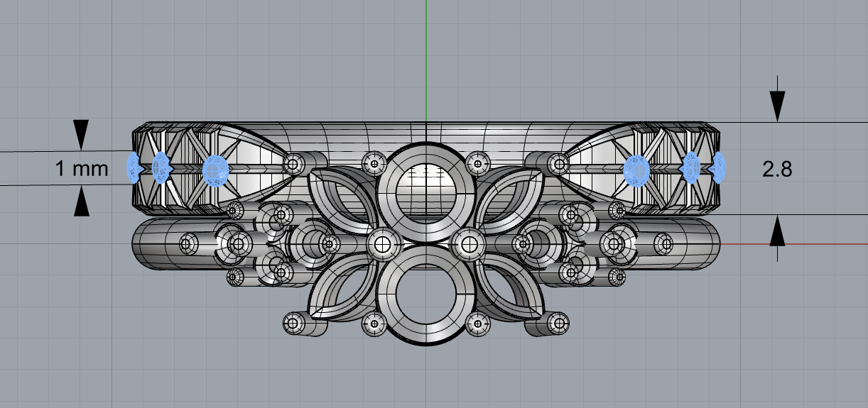Select the bottom-left outermost prong

292,324
